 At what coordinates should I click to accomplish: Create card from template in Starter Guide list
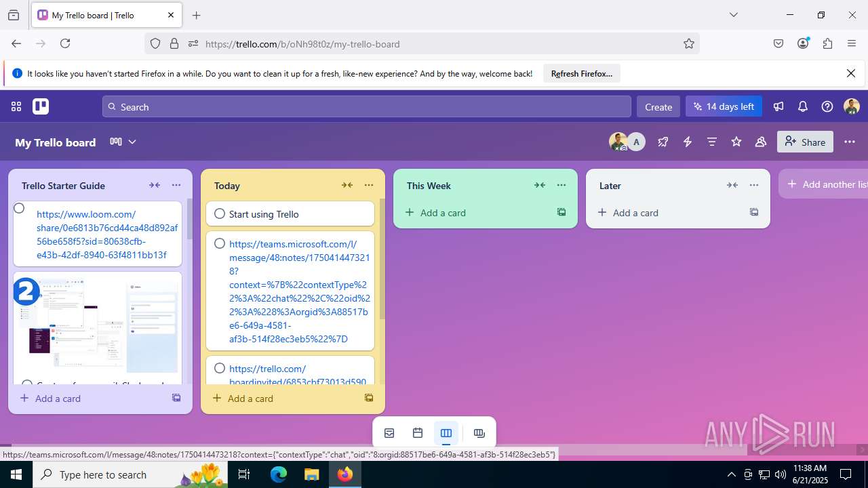click(176, 398)
